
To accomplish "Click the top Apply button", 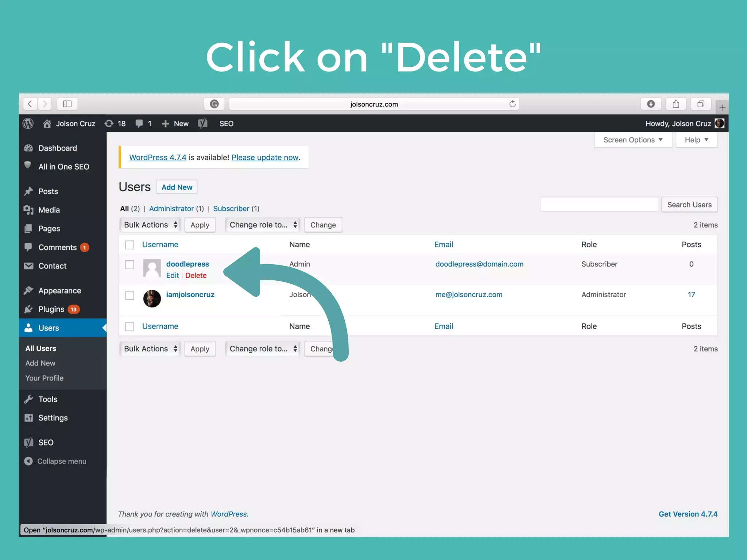I will pos(200,225).
